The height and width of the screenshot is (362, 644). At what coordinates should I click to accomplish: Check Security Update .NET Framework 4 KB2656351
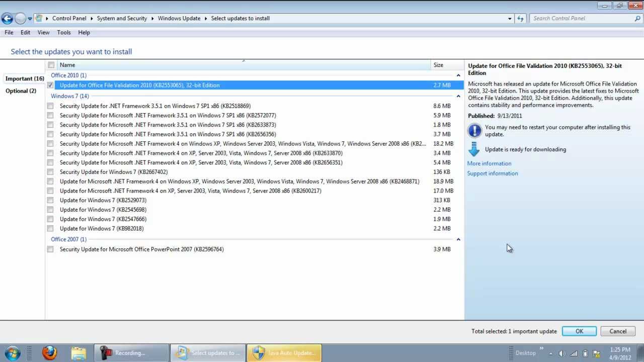[50, 162]
